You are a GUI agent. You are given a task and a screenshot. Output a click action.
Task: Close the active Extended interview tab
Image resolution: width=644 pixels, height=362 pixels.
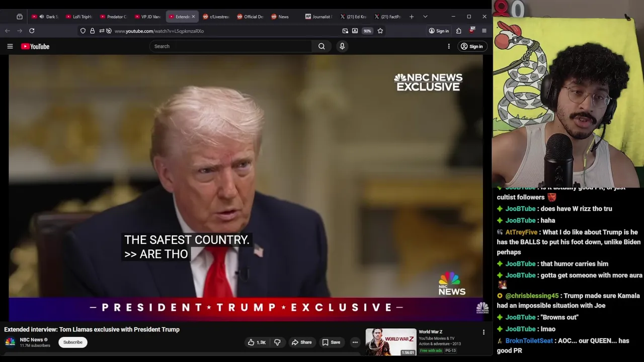(x=193, y=17)
